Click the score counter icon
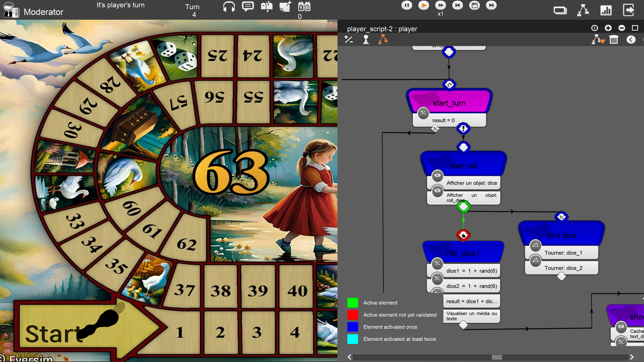The image size is (644, 362). tap(304, 6)
